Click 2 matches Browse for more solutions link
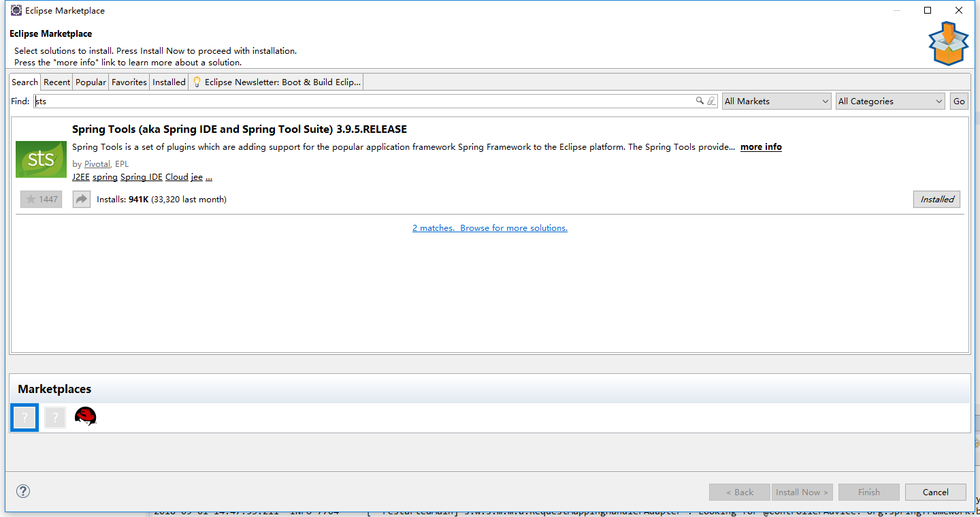The height and width of the screenshot is (517, 980). point(490,228)
